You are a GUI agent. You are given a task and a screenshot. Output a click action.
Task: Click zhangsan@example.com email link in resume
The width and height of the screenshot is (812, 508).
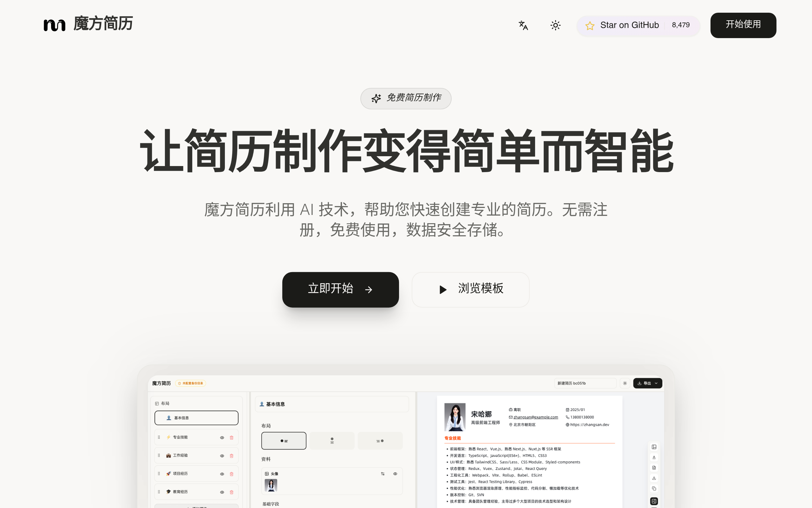tap(535, 417)
